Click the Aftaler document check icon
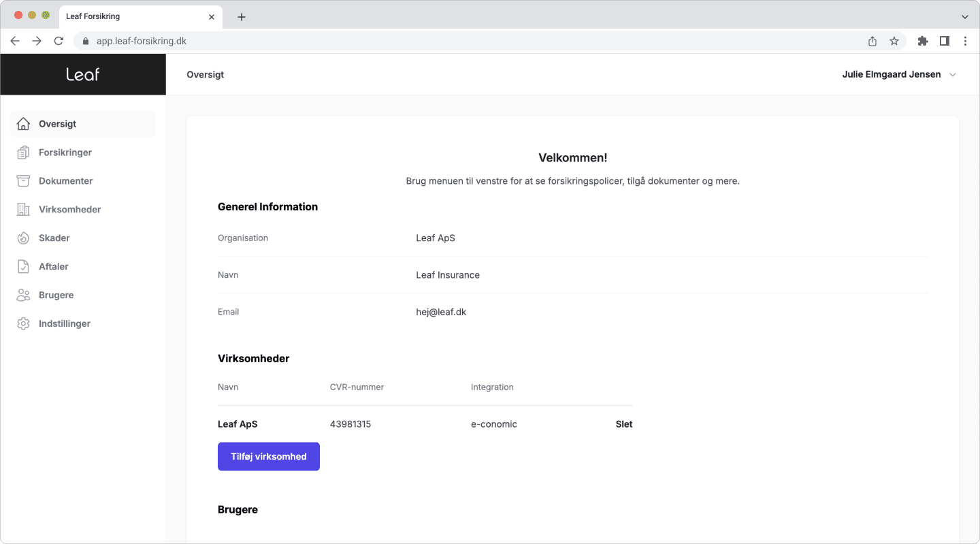 [x=23, y=267]
